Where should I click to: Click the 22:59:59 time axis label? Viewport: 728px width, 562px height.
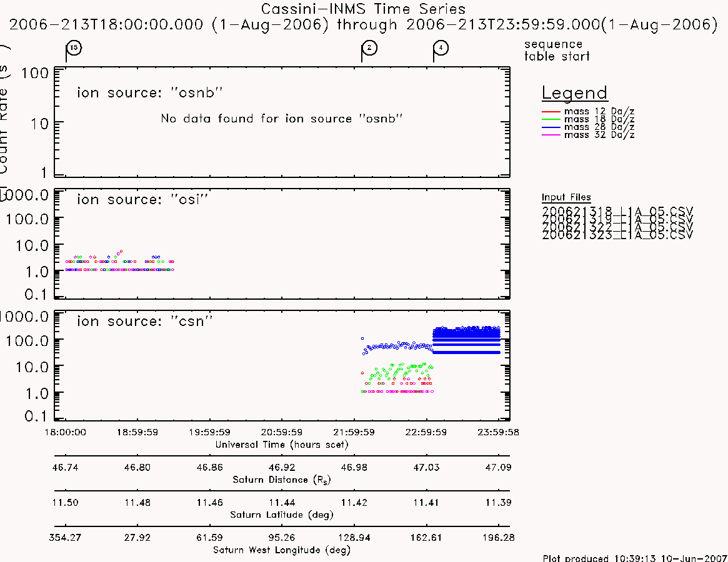[x=426, y=432]
